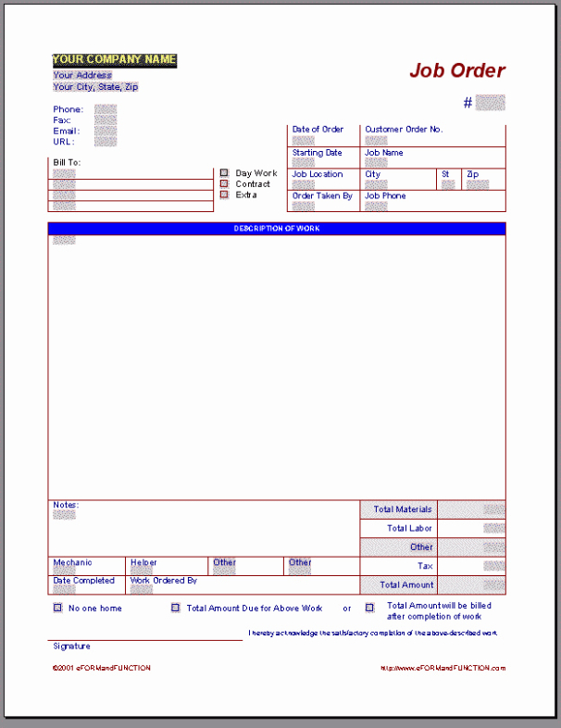Screen dimensions: 561x728
Task: Click the Tax amount field
Action: tap(493, 566)
